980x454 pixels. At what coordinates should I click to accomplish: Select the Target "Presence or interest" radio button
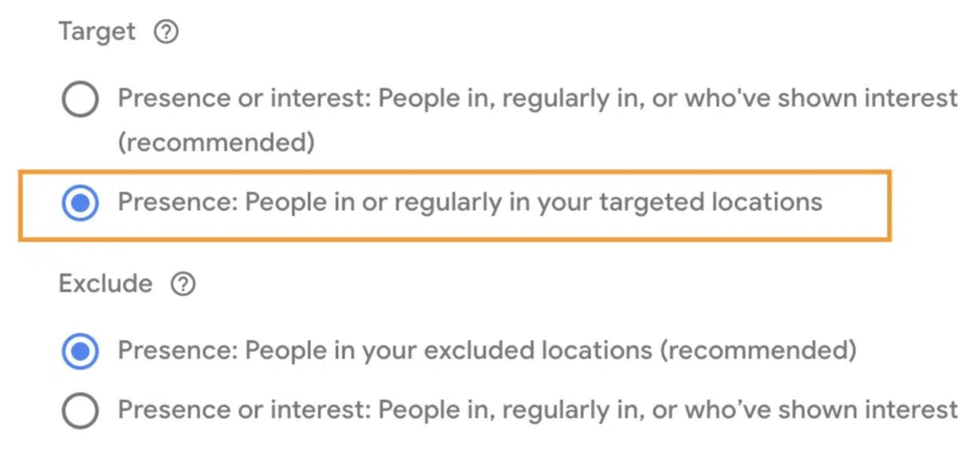pyautogui.click(x=80, y=99)
